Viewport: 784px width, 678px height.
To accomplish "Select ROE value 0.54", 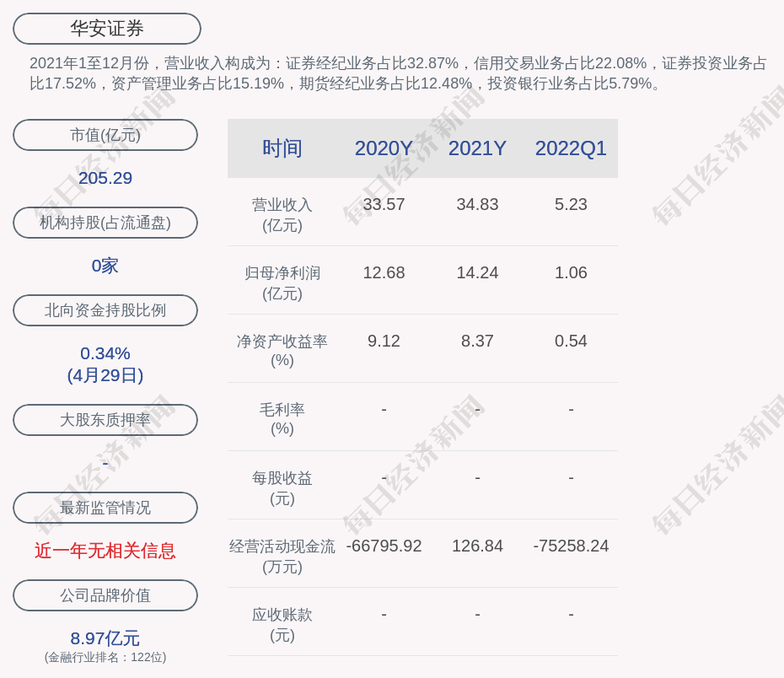I will click(x=571, y=341).
